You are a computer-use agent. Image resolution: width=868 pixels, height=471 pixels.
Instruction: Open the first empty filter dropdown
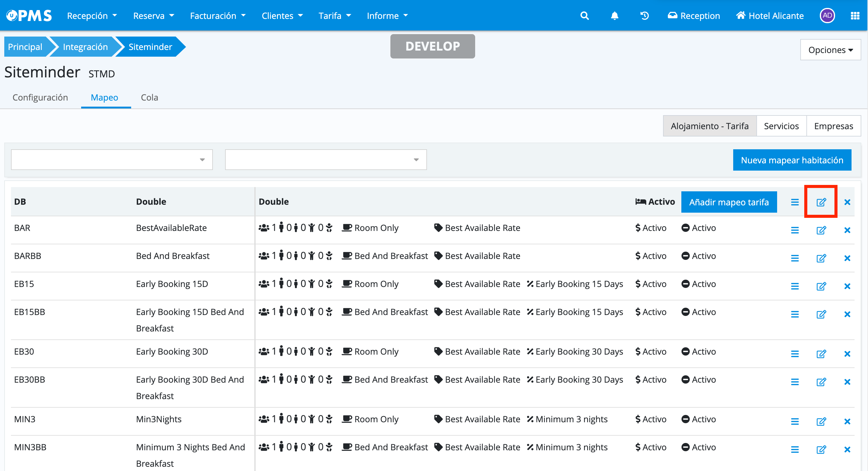click(x=112, y=160)
